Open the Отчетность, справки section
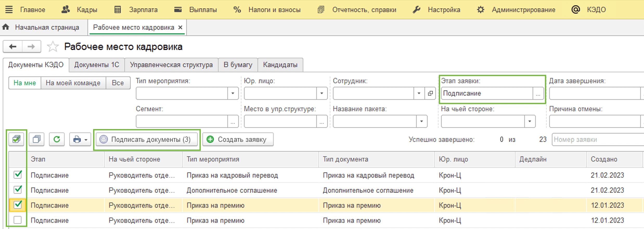 357,10
